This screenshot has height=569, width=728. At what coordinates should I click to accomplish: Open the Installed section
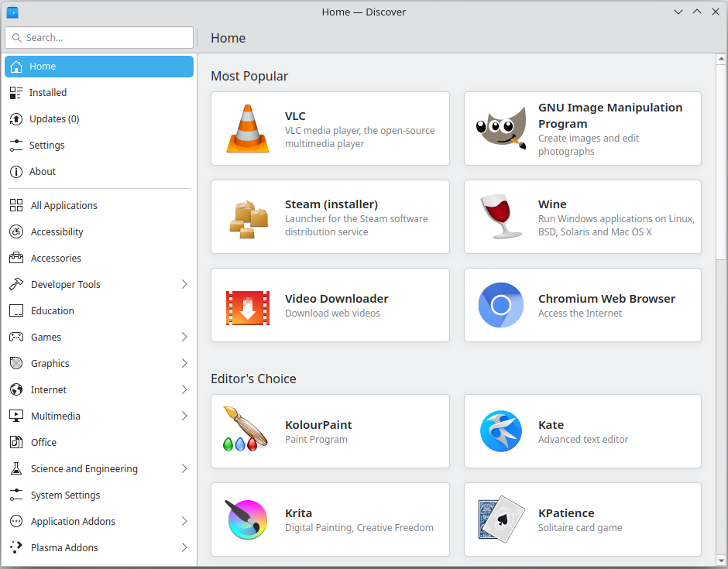click(99, 93)
